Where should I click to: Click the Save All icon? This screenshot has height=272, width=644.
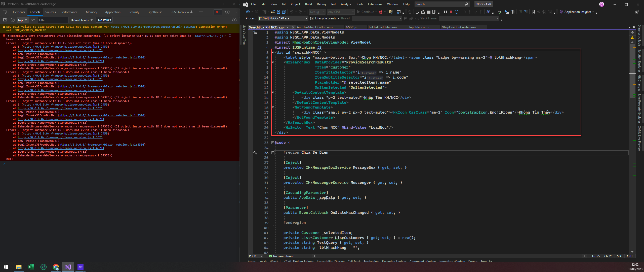pos(284,12)
